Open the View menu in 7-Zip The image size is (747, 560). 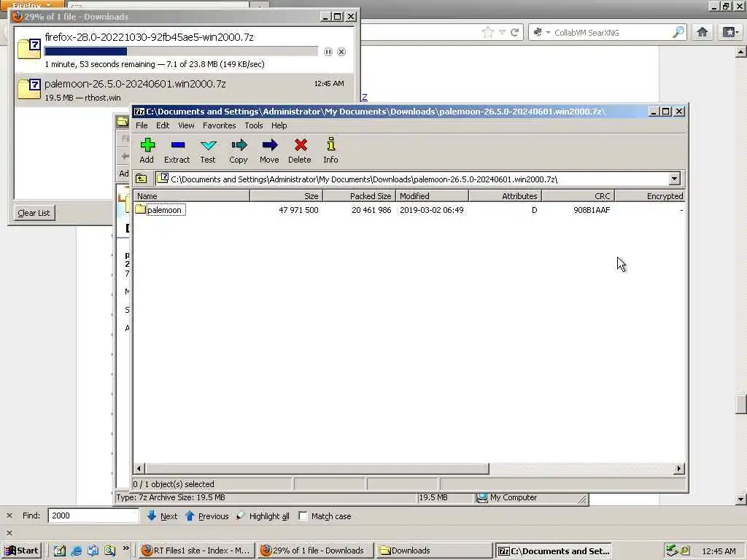pos(186,125)
